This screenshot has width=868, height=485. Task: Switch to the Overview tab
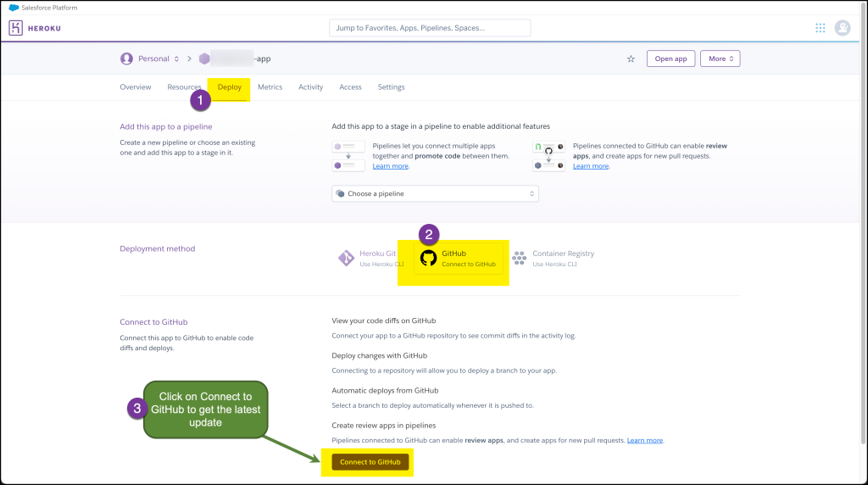click(x=136, y=87)
